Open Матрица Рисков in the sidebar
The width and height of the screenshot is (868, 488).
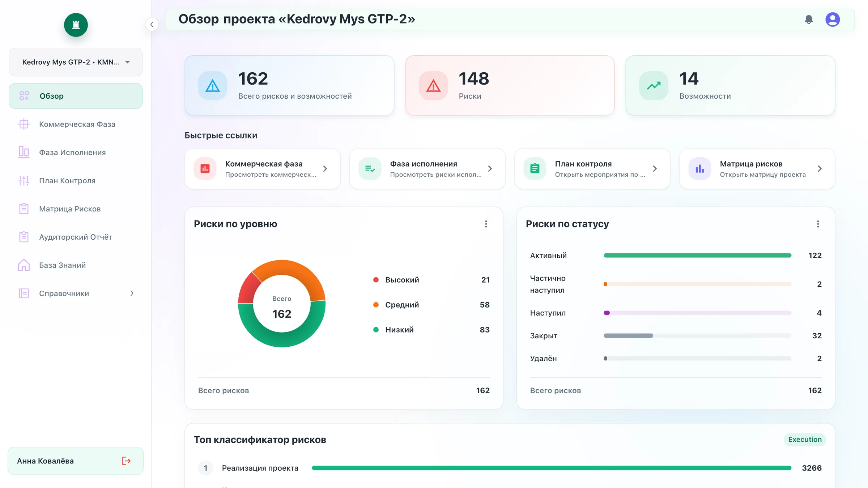pyautogui.click(x=76, y=209)
